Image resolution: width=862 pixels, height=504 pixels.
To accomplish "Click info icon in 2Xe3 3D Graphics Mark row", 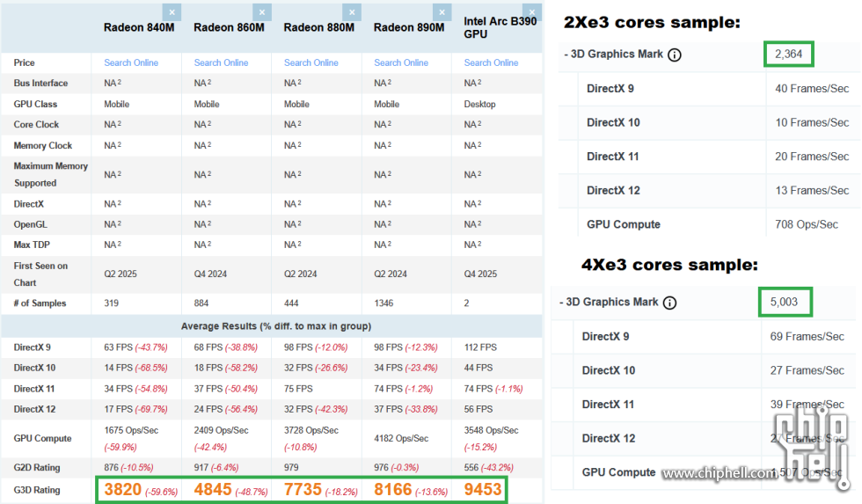I will tap(675, 55).
